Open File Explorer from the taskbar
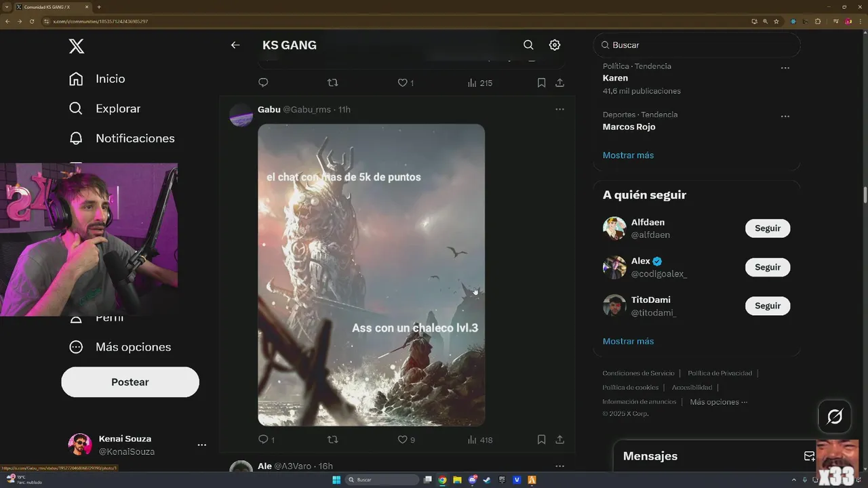 coord(458,480)
